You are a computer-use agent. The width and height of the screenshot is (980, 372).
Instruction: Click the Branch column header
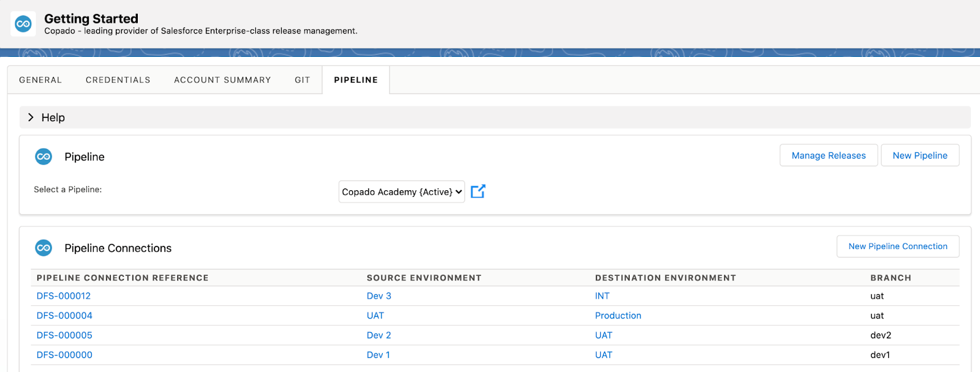click(891, 278)
